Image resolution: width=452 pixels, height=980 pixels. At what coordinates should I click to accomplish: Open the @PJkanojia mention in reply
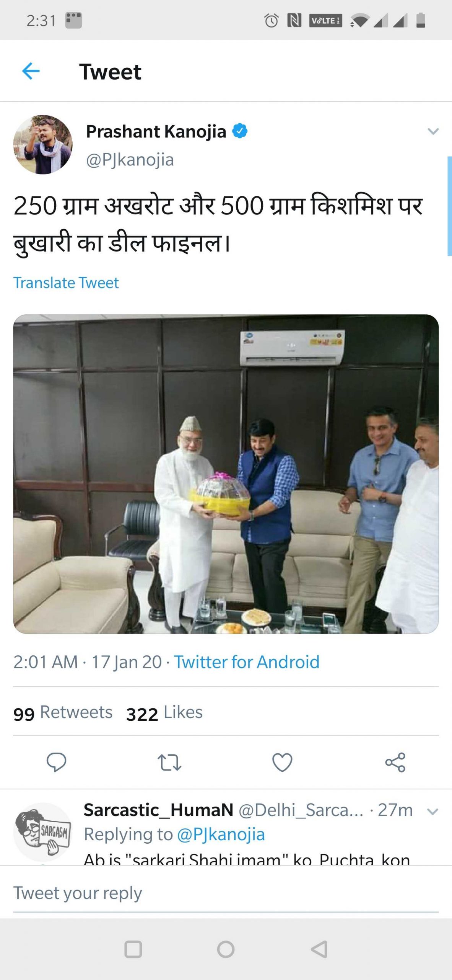point(221,835)
